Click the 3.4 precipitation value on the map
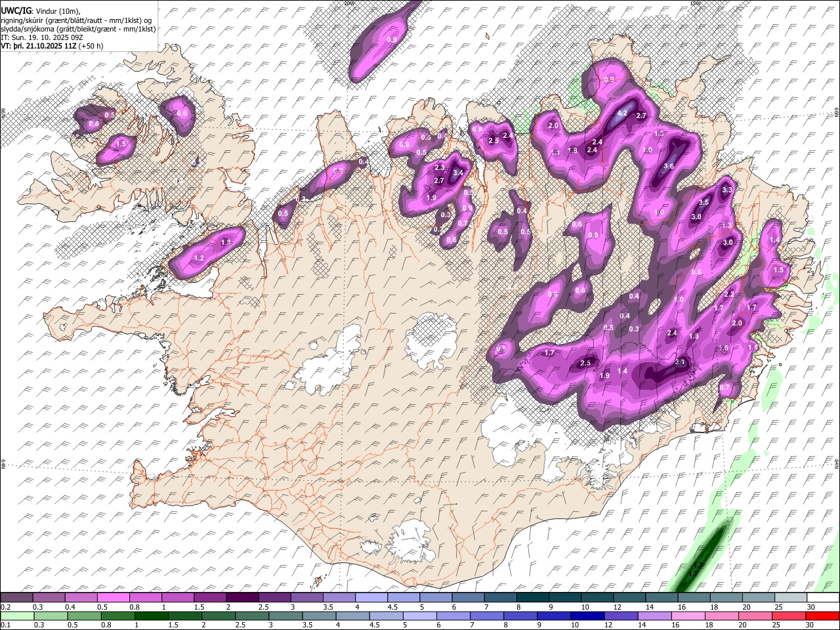Viewport: 840px width, 630px height. point(458,173)
